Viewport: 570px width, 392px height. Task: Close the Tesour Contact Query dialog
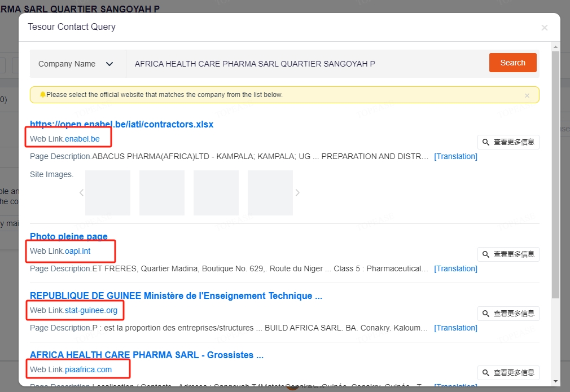(x=544, y=28)
